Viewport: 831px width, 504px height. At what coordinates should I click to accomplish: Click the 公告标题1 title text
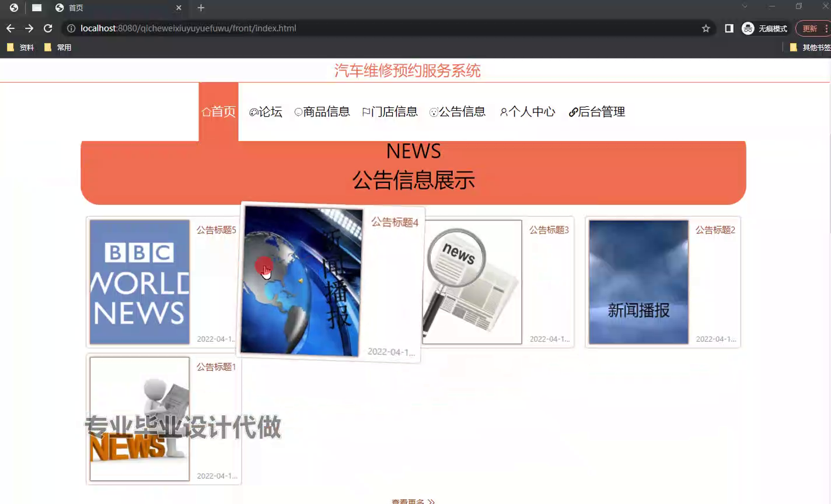tap(216, 367)
